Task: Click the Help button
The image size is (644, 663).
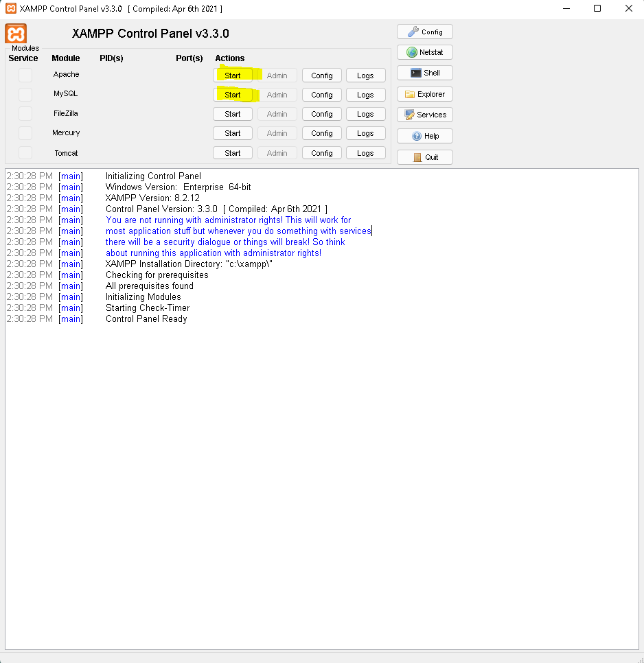Action: [x=424, y=136]
